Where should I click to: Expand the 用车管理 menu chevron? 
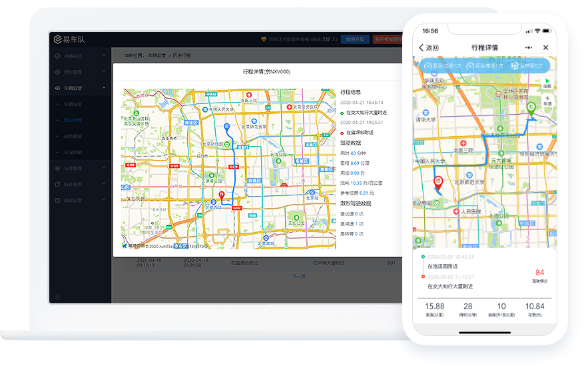click(x=104, y=72)
